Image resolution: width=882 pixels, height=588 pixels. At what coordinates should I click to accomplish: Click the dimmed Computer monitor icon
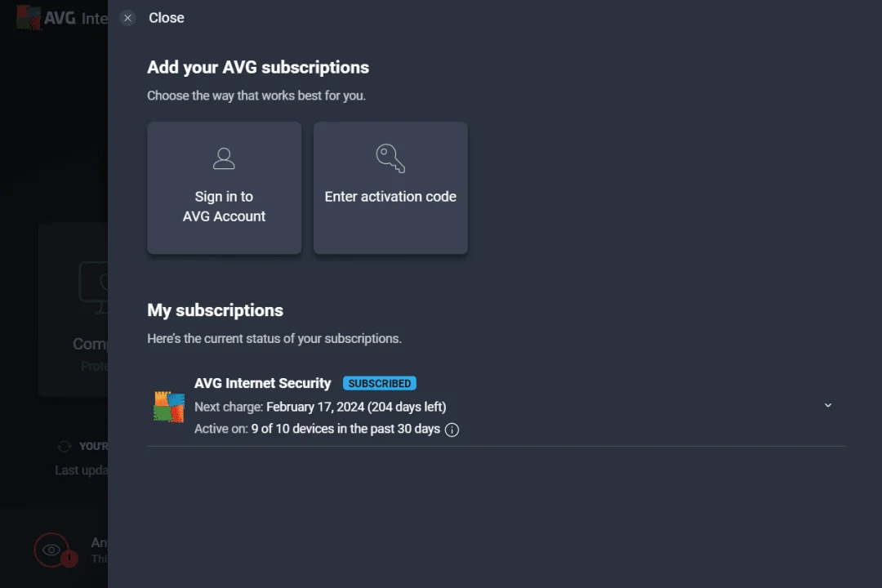click(93, 287)
